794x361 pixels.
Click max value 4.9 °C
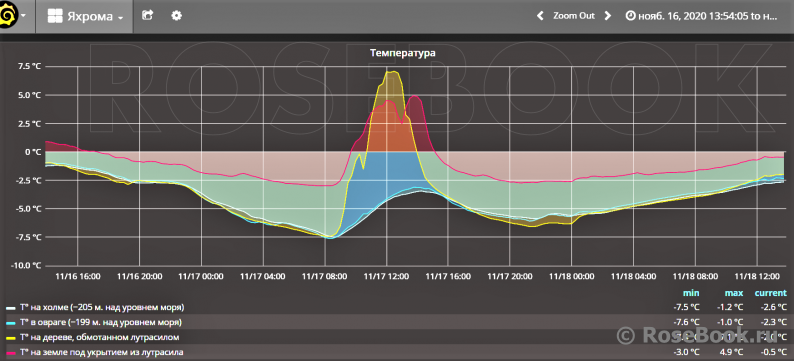pyautogui.click(x=731, y=351)
